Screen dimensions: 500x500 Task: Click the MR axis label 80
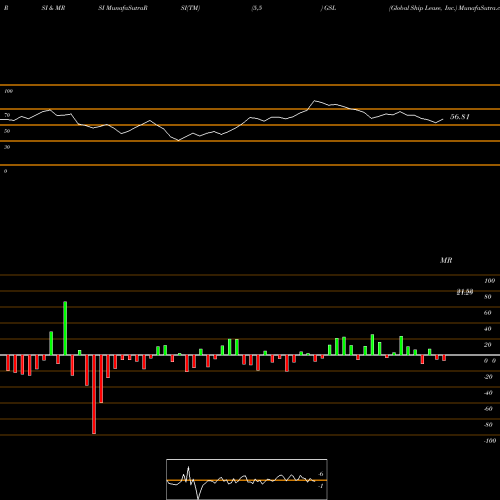pos(488,297)
